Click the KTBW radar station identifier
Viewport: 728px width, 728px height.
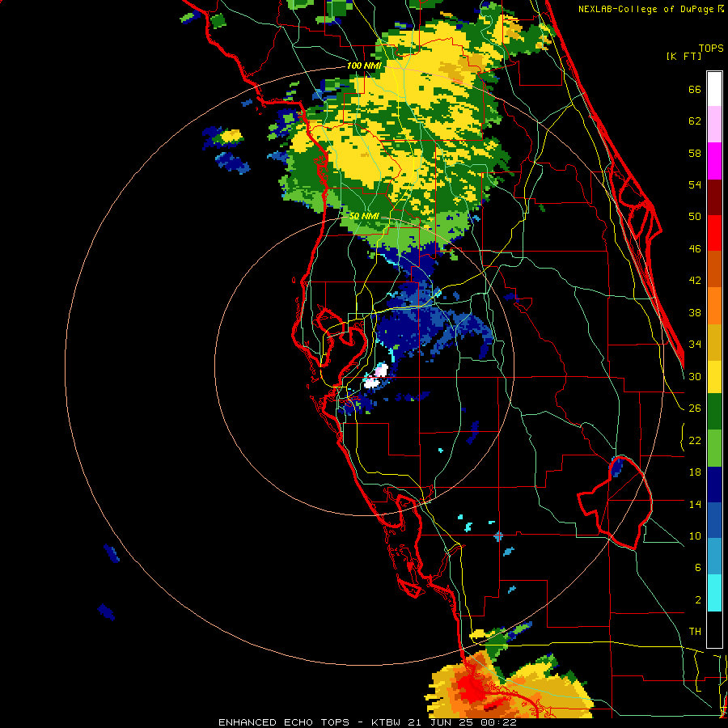(387, 722)
